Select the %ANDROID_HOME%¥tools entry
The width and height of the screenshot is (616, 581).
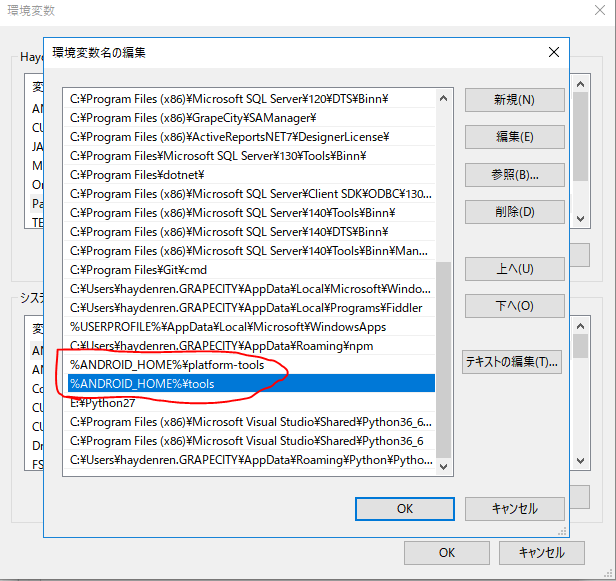[251, 384]
